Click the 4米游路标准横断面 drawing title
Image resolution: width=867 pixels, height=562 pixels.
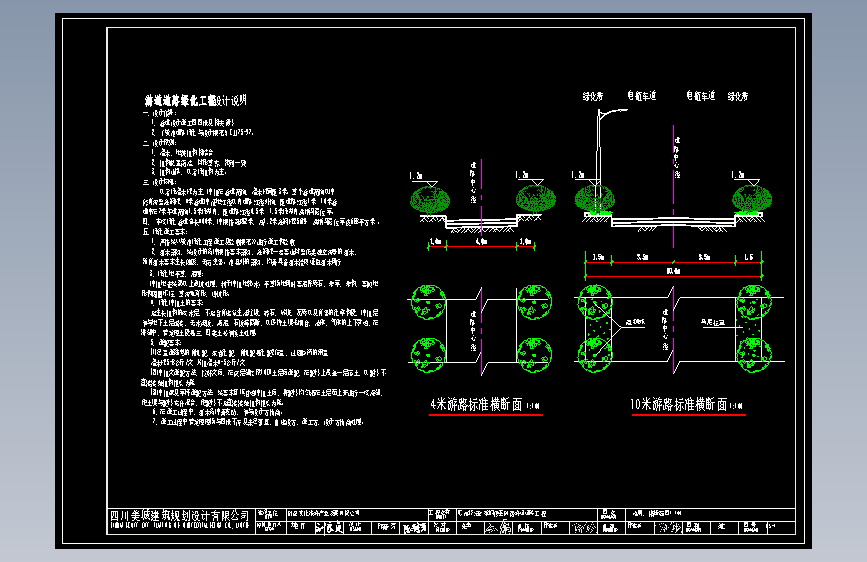[476, 405]
